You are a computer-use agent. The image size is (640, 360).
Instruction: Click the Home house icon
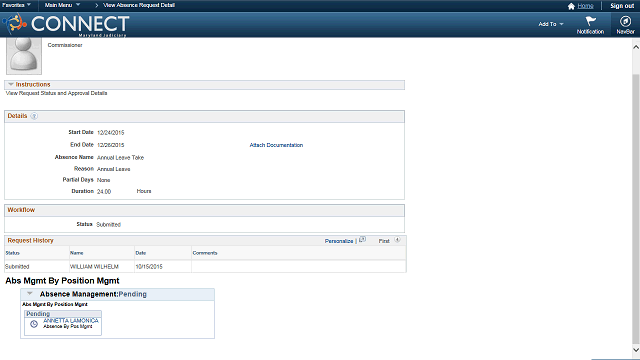pyautogui.click(x=571, y=6)
